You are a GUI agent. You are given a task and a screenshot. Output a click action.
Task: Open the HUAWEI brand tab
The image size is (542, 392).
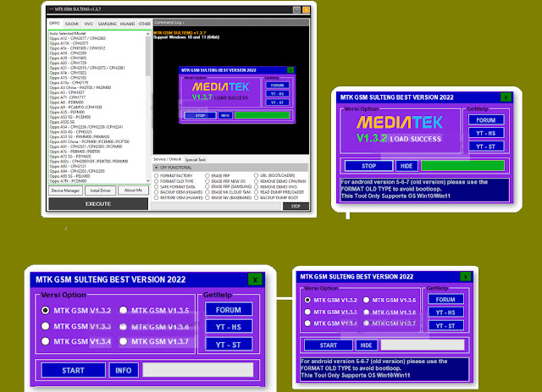(127, 24)
